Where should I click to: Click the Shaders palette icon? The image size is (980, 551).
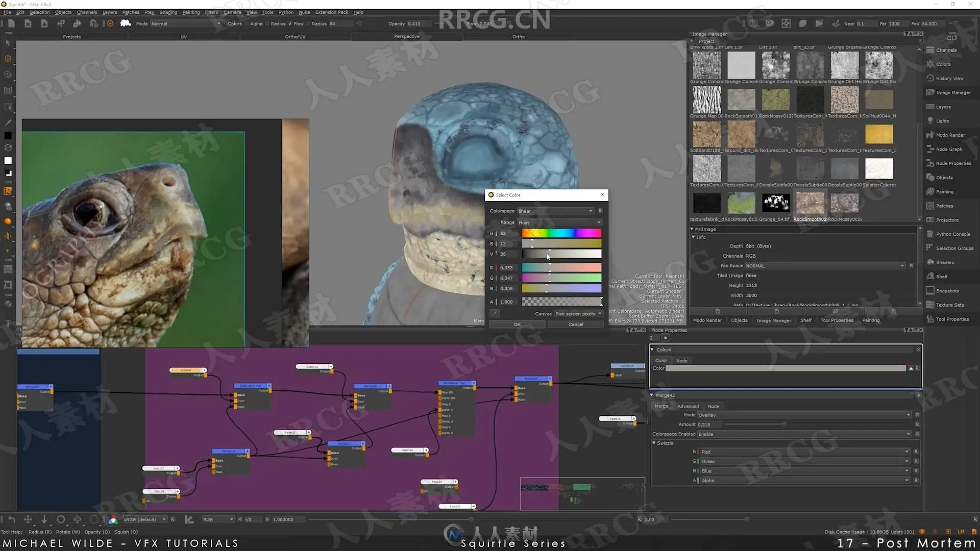[930, 262]
